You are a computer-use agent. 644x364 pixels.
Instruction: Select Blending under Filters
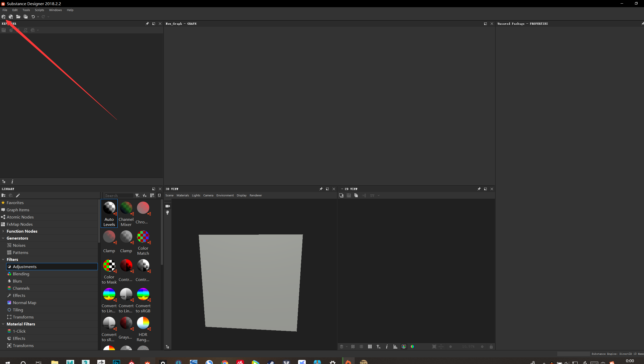[21, 274]
